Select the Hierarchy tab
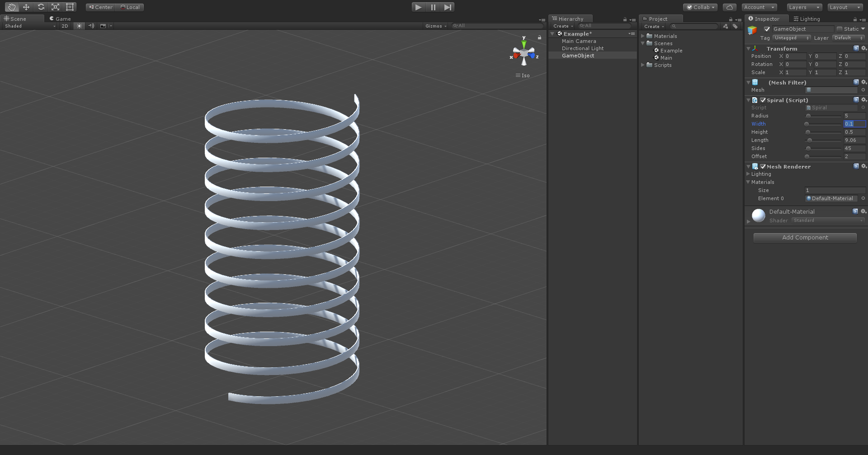 coord(571,19)
